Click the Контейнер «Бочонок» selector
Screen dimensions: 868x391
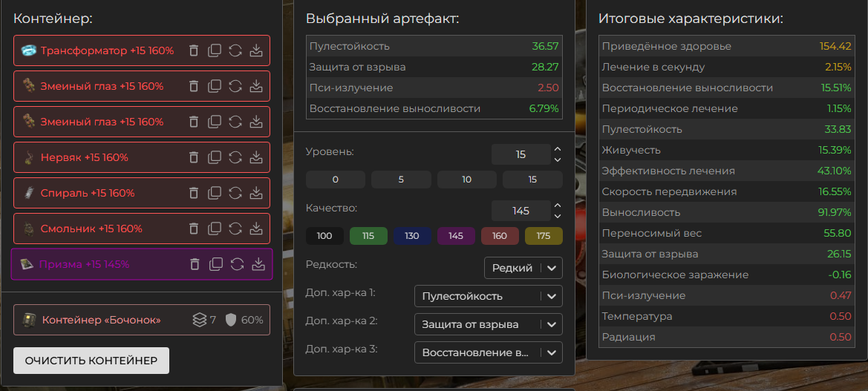point(101,320)
